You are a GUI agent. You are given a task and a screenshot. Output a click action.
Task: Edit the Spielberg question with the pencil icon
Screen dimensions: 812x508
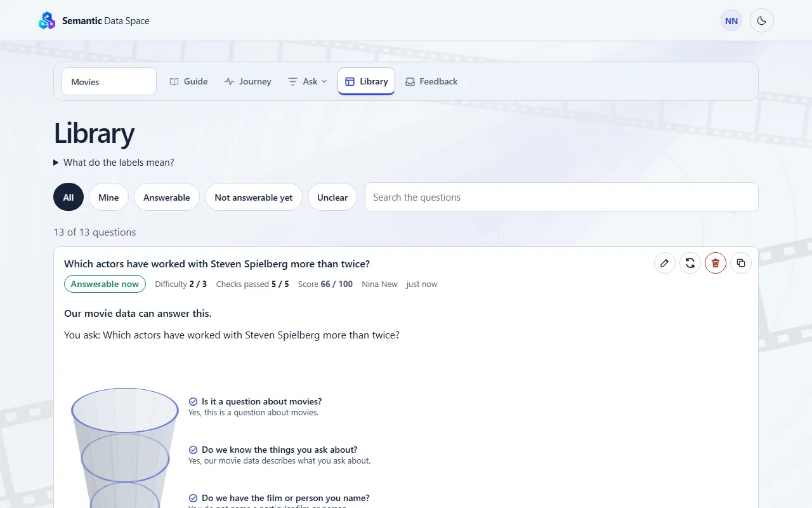(x=665, y=263)
